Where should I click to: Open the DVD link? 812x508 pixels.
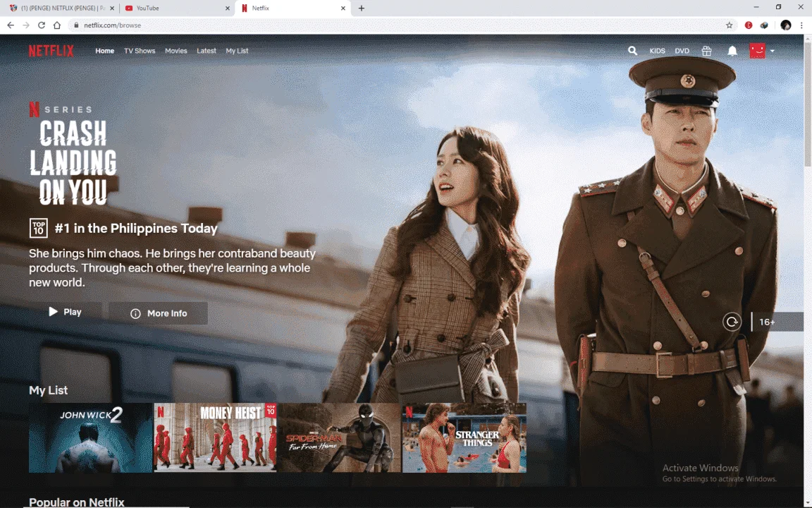682,51
